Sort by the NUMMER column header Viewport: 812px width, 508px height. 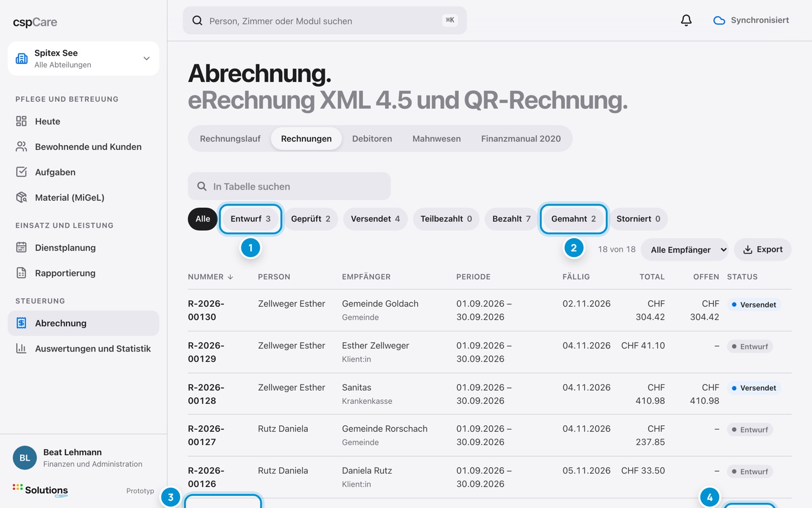point(211,277)
